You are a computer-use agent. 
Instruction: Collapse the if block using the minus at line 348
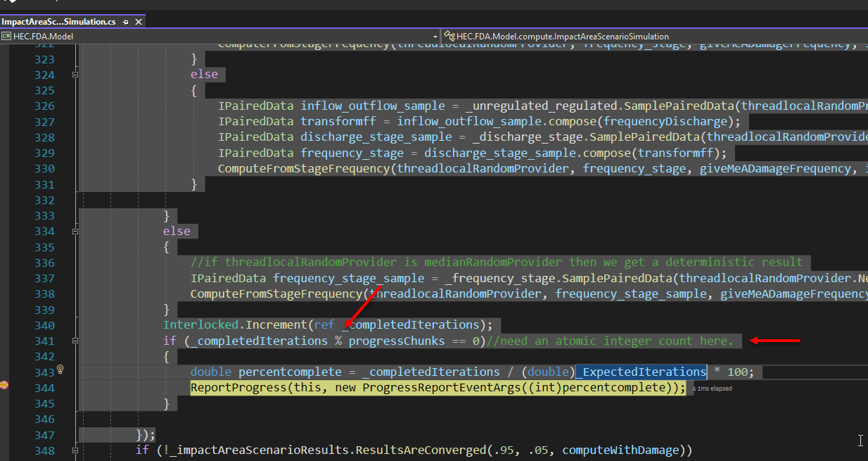point(75,449)
